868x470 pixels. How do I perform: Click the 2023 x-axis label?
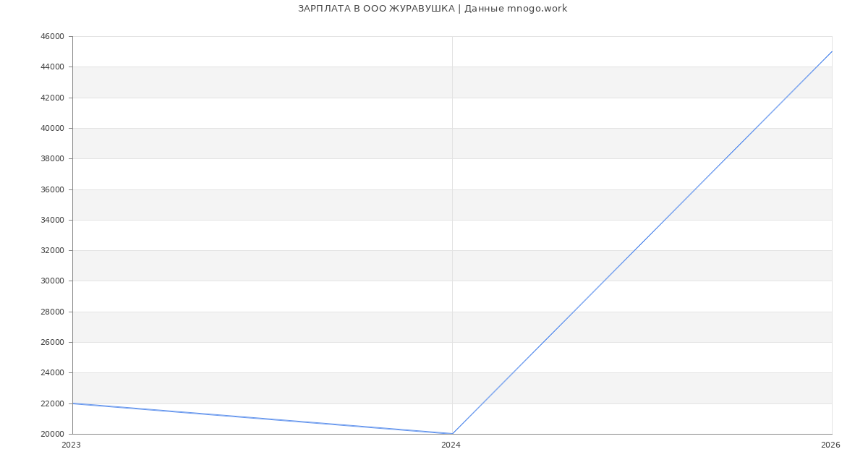pyautogui.click(x=71, y=445)
